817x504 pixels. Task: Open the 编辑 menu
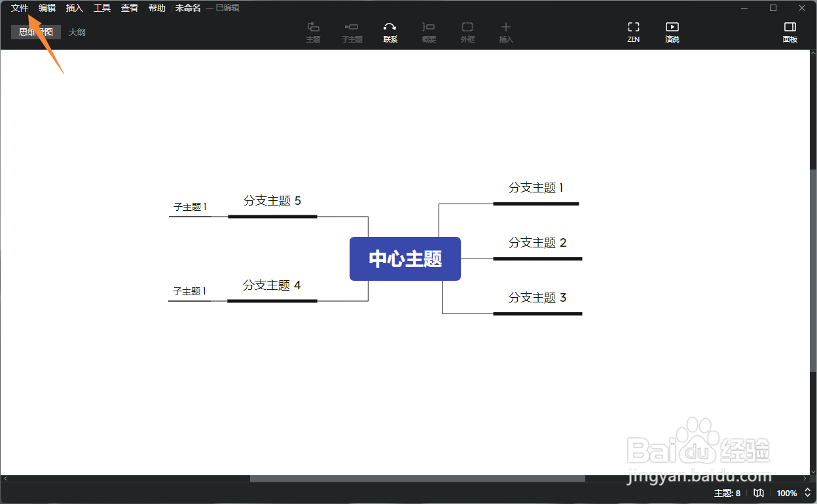[x=47, y=8]
